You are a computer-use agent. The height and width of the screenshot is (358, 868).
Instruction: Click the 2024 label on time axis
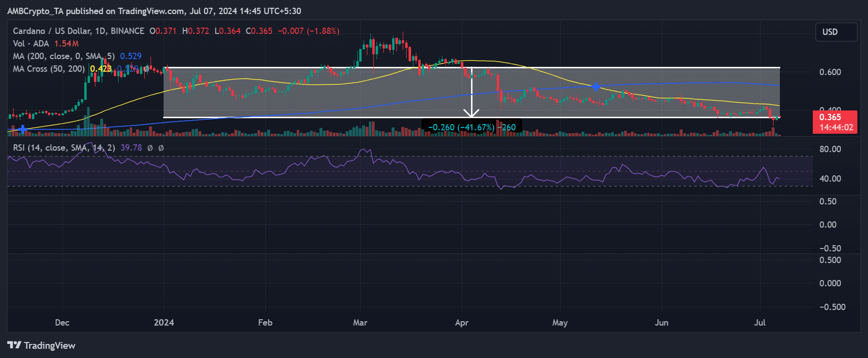point(164,323)
